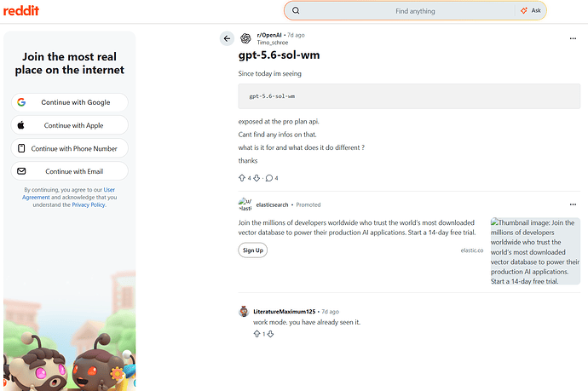Click the search magnifier icon
This screenshot has width=588, height=391.
click(296, 10)
